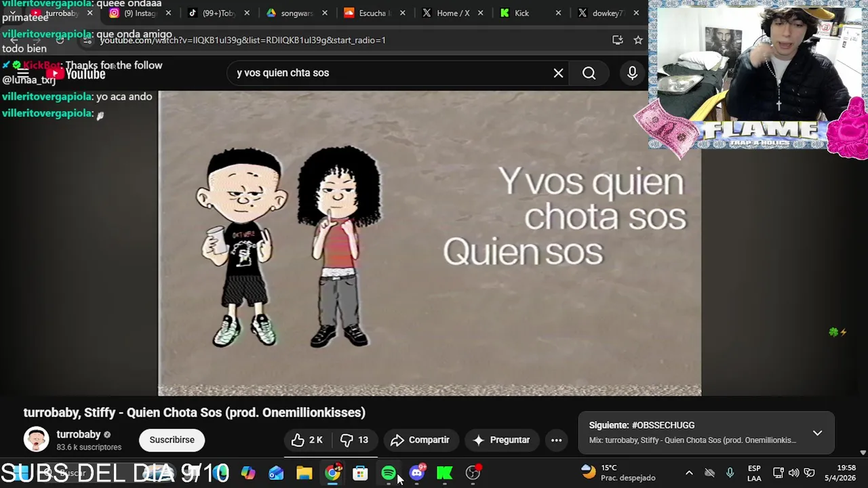The image size is (868, 488).
Task: Start voice search with microphone icon
Action: 632,73
